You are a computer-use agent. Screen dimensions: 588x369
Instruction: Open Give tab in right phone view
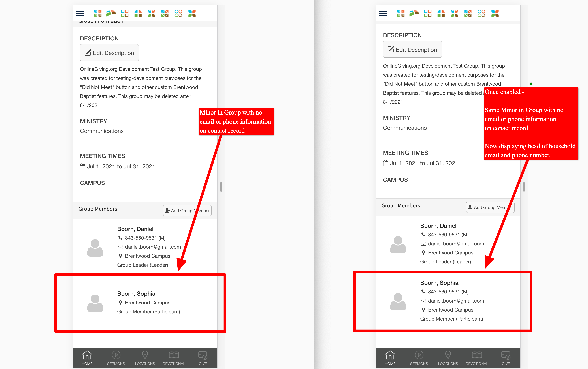pyautogui.click(x=506, y=358)
